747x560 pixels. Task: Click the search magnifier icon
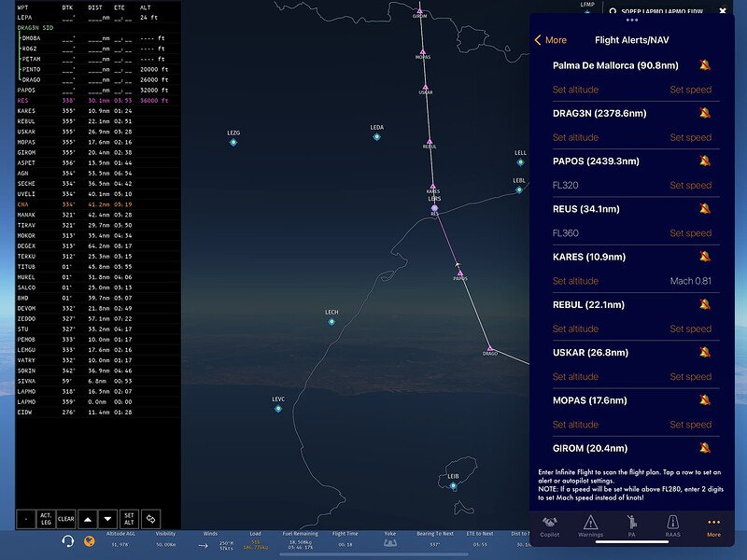(613, 11)
